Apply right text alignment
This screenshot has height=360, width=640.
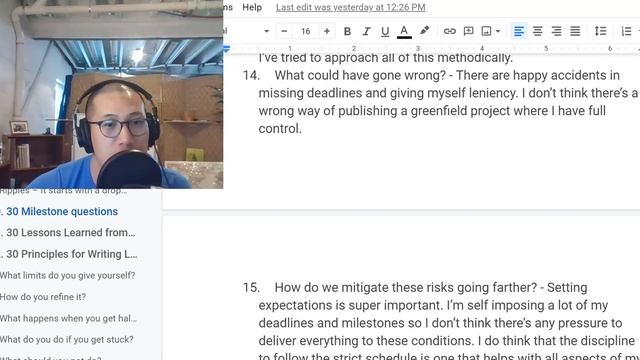point(556,31)
